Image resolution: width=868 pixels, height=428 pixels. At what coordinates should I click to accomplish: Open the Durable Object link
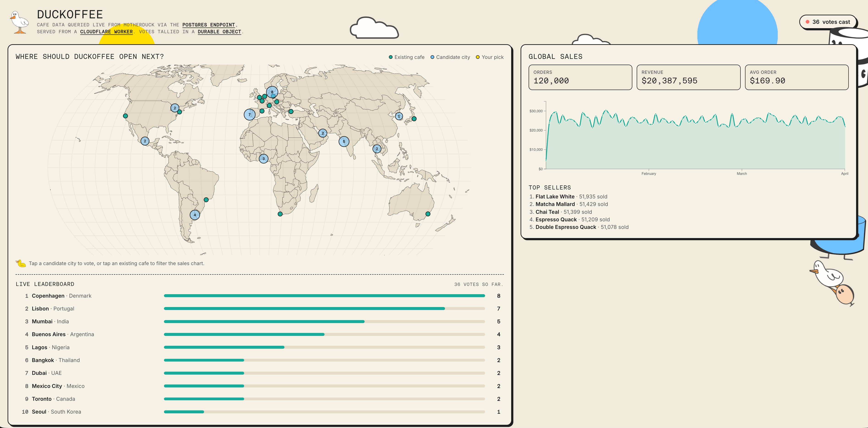(219, 32)
